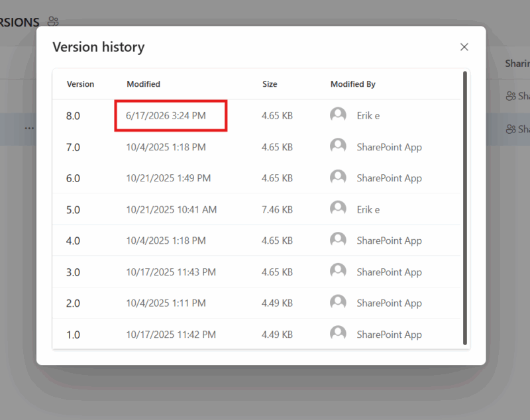This screenshot has width=530, height=420.
Task: Open SharePoint App name on version 6.0
Action: [x=390, y=178]
